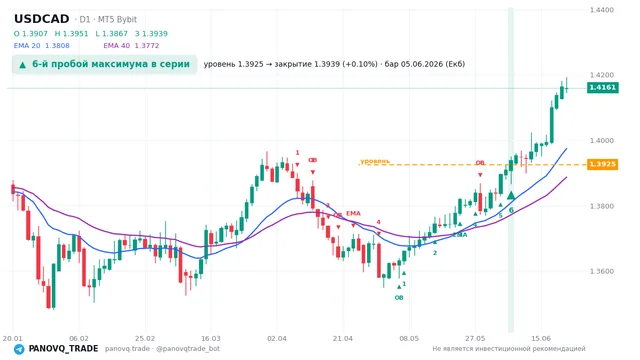
Task: Click the green number 6 signal marker
Action: pyautogui.click(x=511, y=211)
